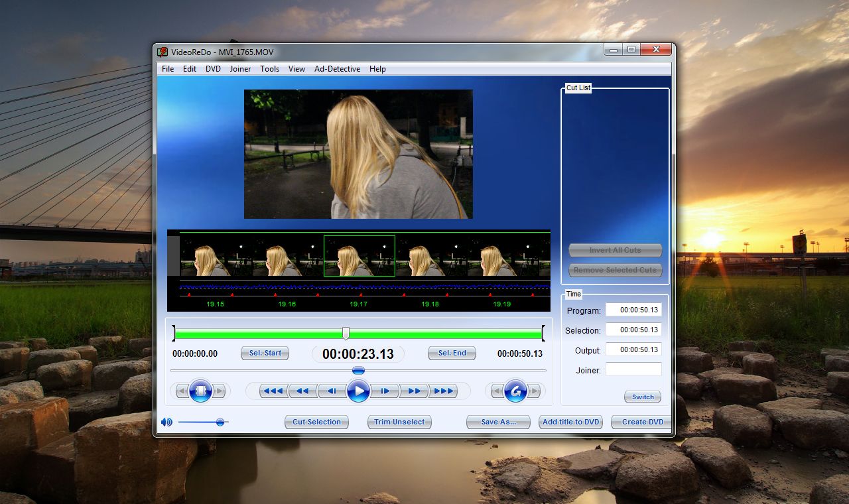Fast rewind the video

(303, 391)
